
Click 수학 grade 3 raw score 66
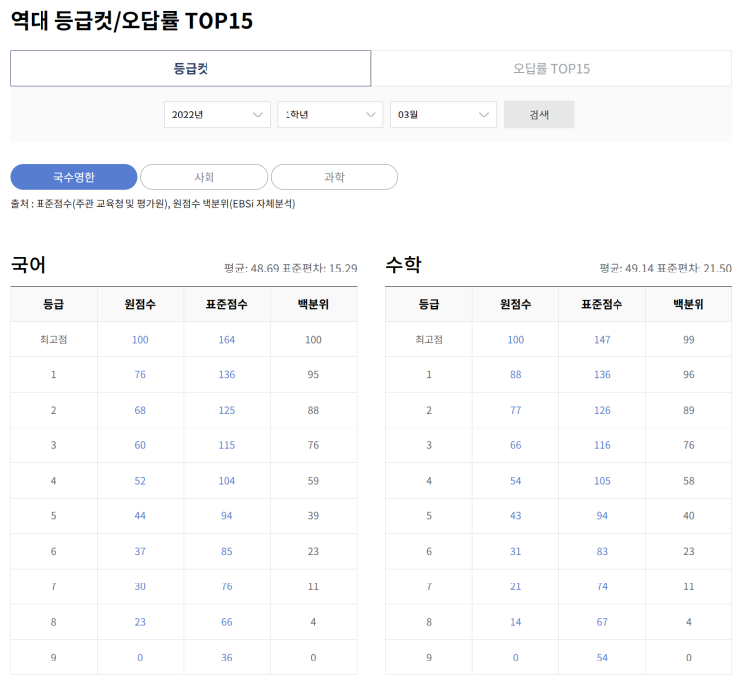(x=515, y=445)
